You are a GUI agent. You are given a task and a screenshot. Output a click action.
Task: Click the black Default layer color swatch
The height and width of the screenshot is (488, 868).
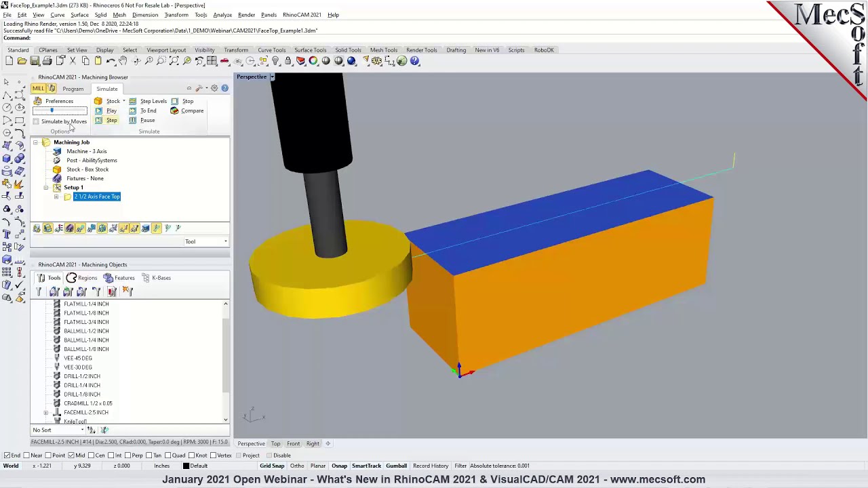click(x=186, y=466)
